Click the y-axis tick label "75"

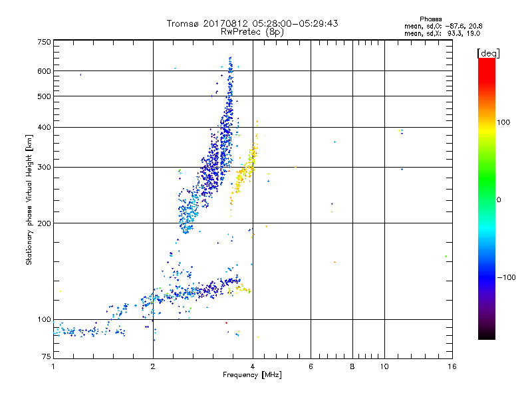click(47, 356)
